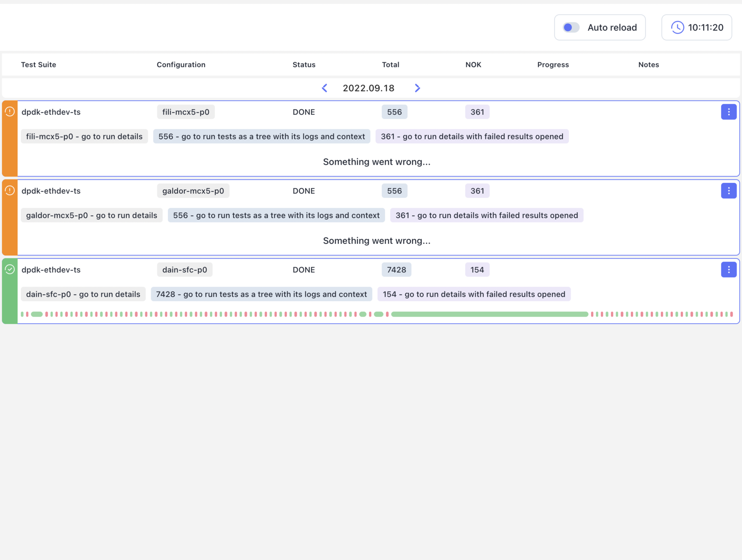Open the galdor-mcx5-p0 configuration tag
The image size is (742, 560).
(193, 191)
